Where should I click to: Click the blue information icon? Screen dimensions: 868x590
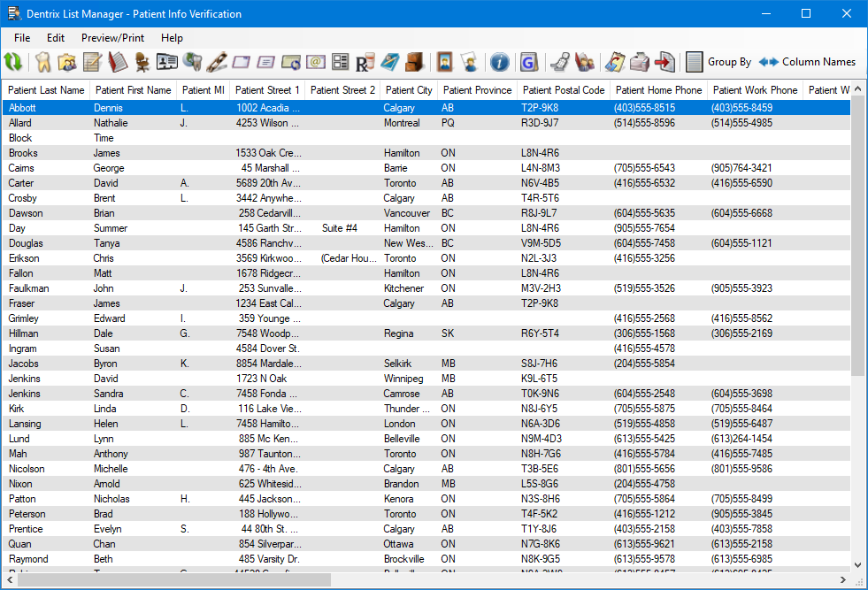click(499, 61)
